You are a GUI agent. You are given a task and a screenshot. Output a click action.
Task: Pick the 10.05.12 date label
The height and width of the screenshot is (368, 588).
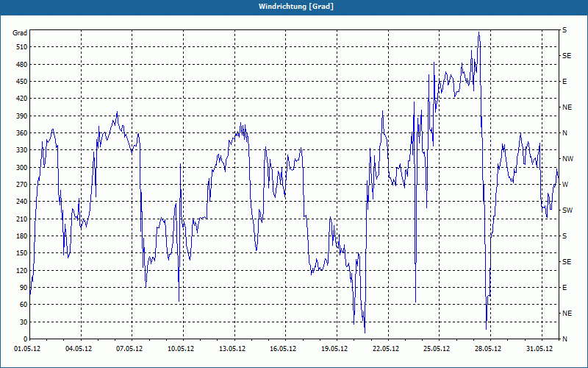point(181,349)
